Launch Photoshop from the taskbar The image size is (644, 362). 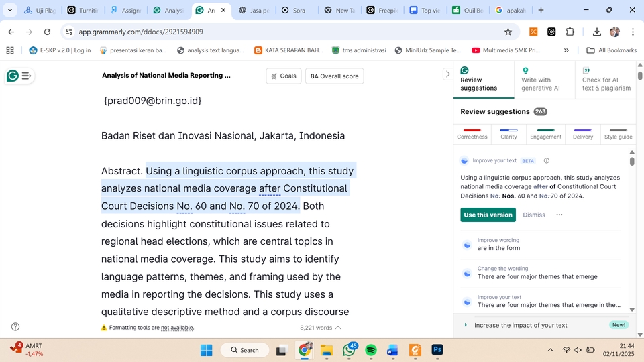point(437,350)
